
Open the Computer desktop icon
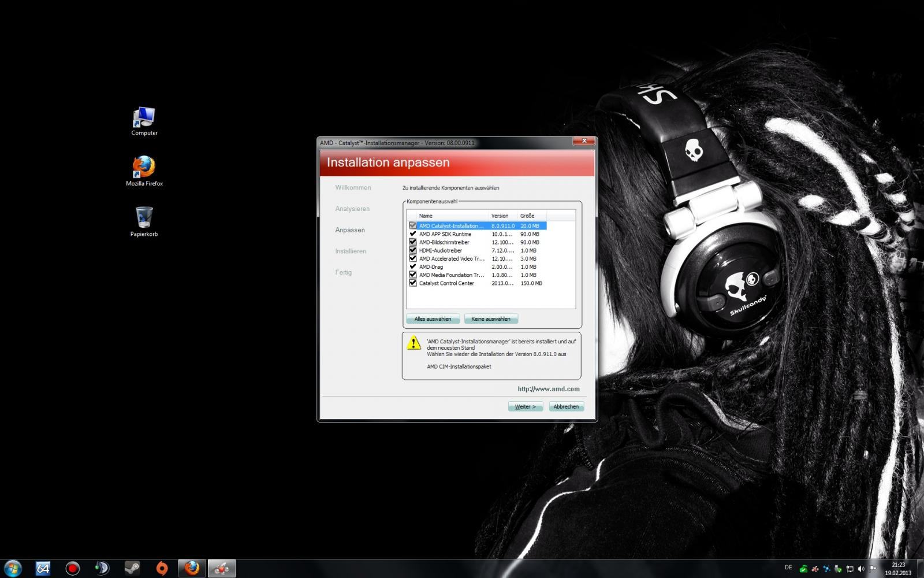pyautogui.click(x=144, y=121)
